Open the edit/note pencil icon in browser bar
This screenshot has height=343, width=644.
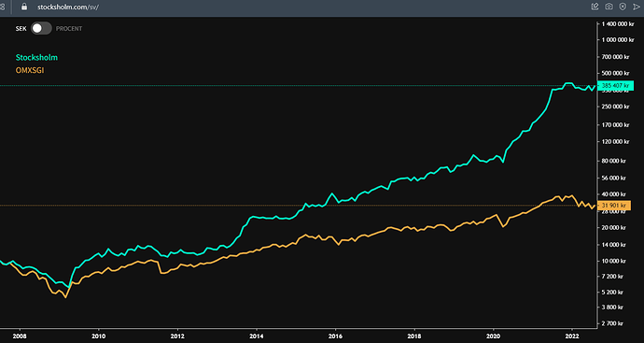[x=595, y=7]
